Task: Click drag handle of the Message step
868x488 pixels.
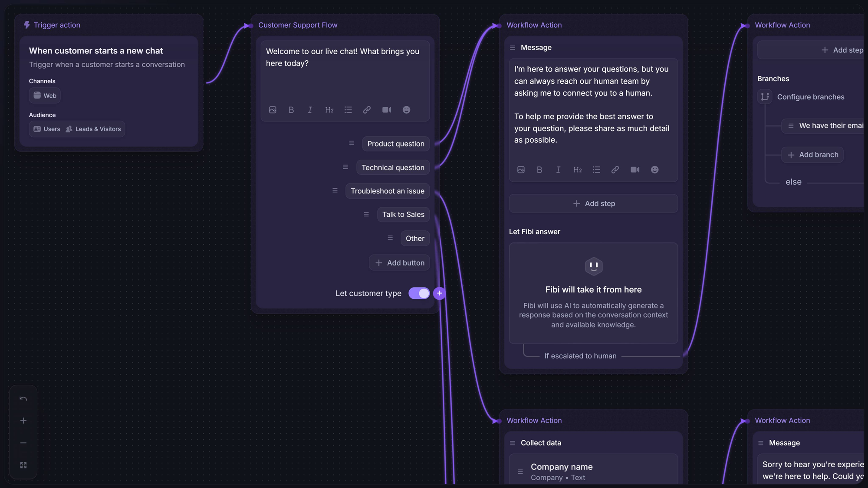Action: click(513, 48)
